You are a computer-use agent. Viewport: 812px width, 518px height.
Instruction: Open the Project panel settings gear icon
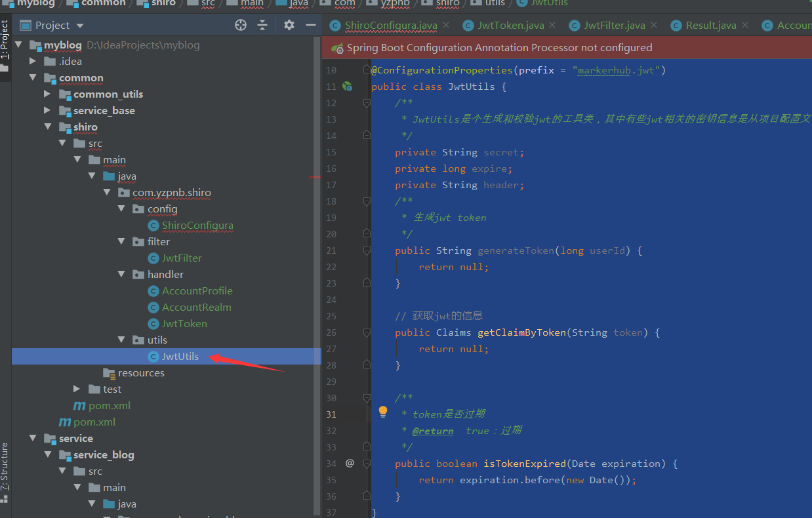tap(288, 24)
